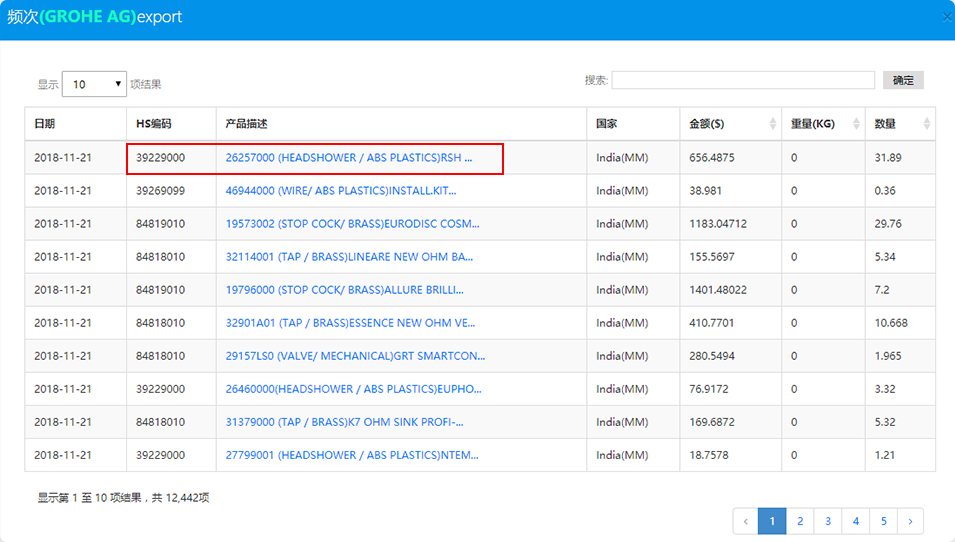Open product 46944000 WIRE INSTALL.KIT link

(x=341, y=191)
